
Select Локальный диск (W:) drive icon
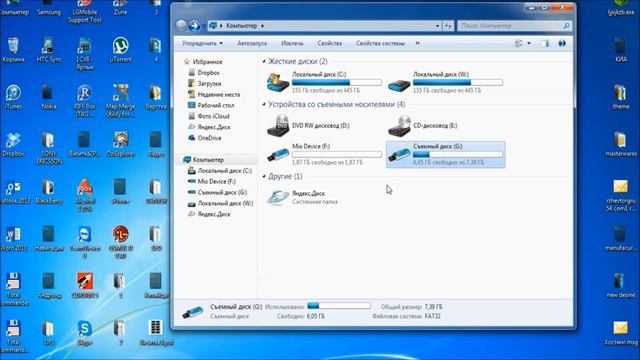click(x=399, y=85)
